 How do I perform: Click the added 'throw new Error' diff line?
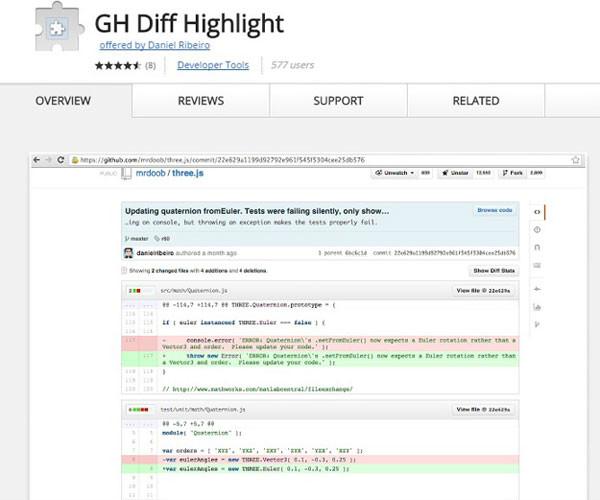pyautogui.click(x=320, y=359)
